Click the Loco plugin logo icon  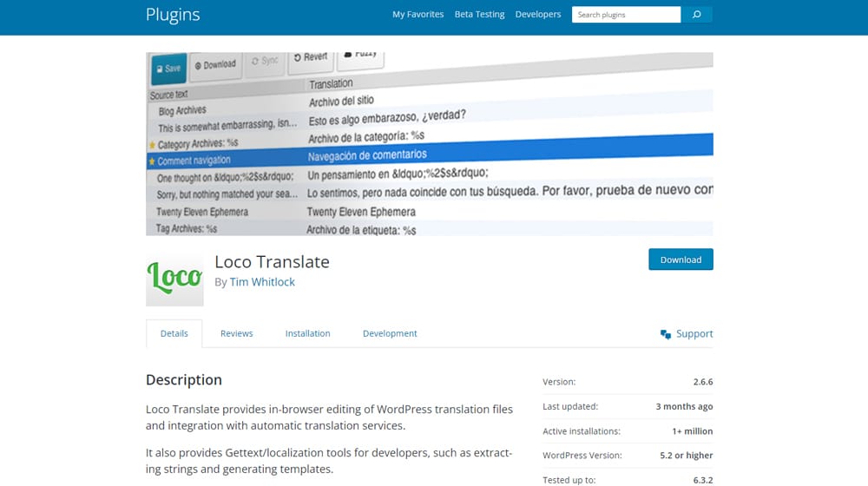(x=174, y=278)
